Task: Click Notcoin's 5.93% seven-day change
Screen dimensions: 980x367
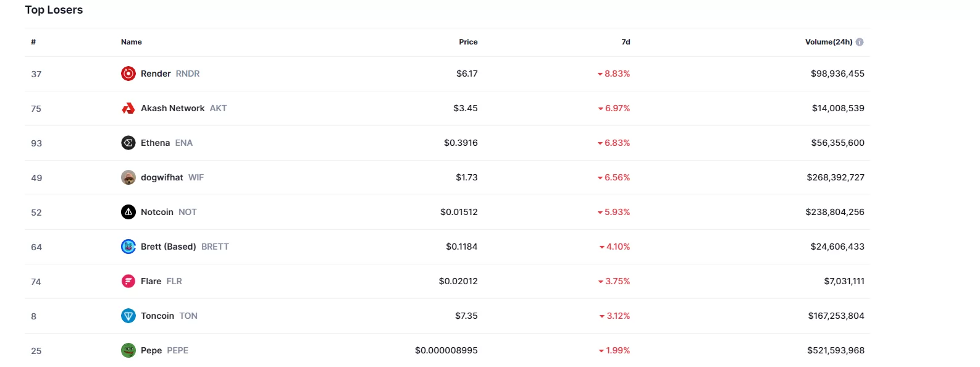Action: (x=617, y=212)
